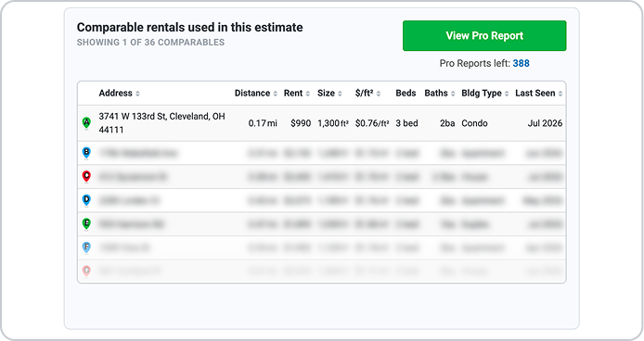The width and height of the screenshot is (644, 341).
Task: Click the Jul 2026 last seen cell
Action: click(x=545, y=123)
